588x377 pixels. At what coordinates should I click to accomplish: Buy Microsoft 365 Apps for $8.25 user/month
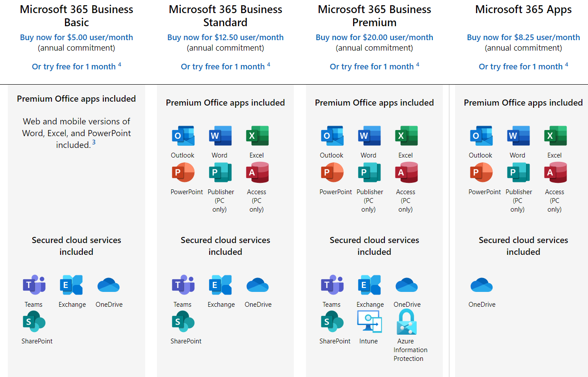coord(523,38)
